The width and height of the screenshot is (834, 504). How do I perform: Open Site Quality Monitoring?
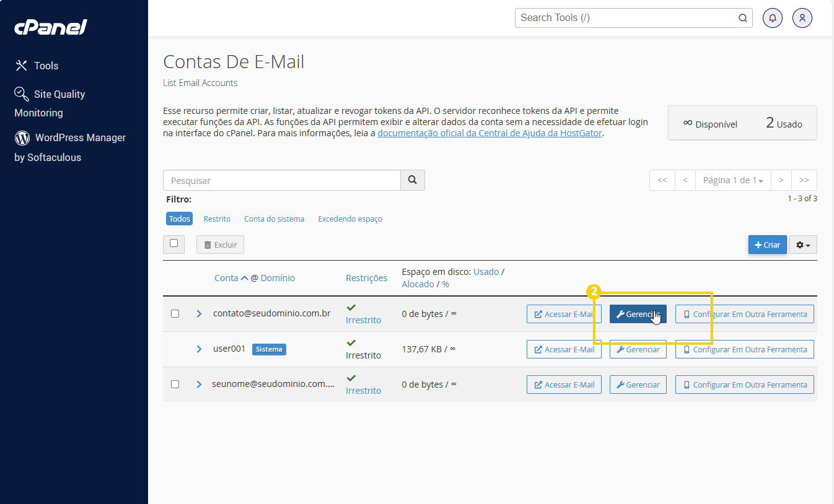click(50, 103)
